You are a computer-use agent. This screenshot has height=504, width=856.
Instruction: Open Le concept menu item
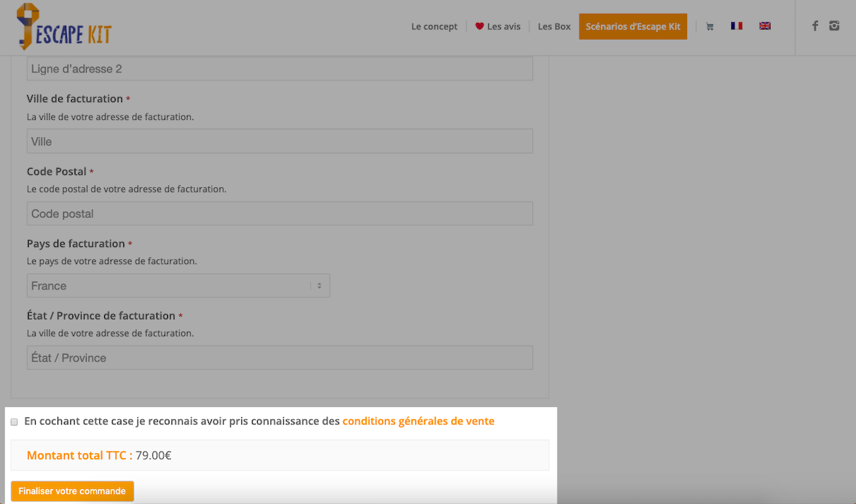pos(434,27)
